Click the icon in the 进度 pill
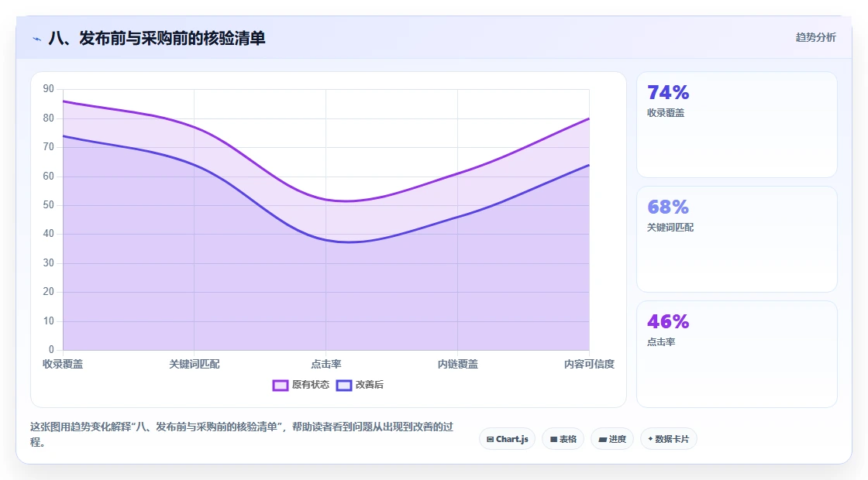This screenshot has width=868, height=480. tap(603, 440)
